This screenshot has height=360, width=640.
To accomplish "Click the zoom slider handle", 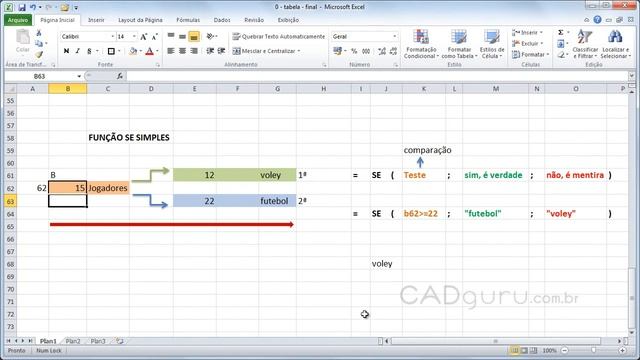I will point(593,351).
